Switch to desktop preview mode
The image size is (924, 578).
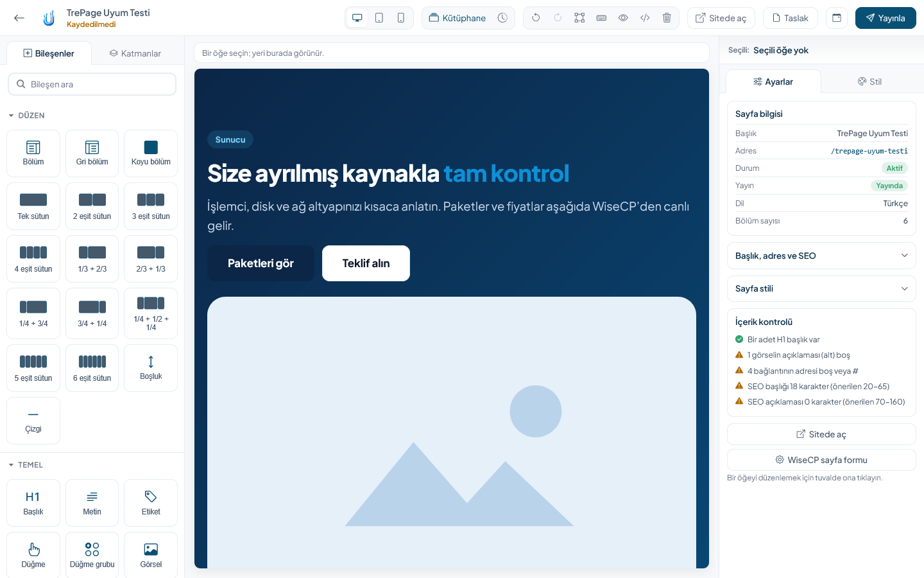pos(357,18)
